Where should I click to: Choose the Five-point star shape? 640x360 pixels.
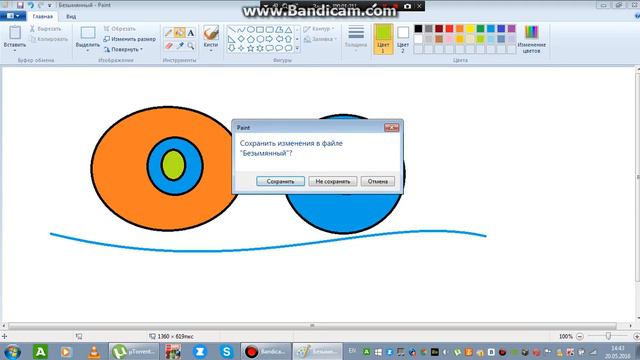pyautogui.click(x=250, y=48)
